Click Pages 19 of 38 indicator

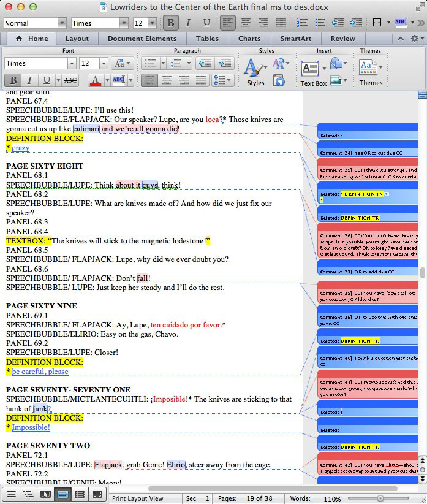pos(245,498)
